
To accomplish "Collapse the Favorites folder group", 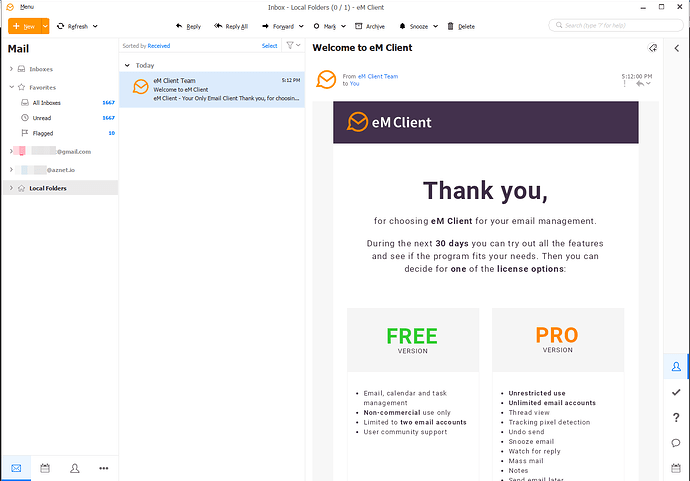I will coord(11,87).
